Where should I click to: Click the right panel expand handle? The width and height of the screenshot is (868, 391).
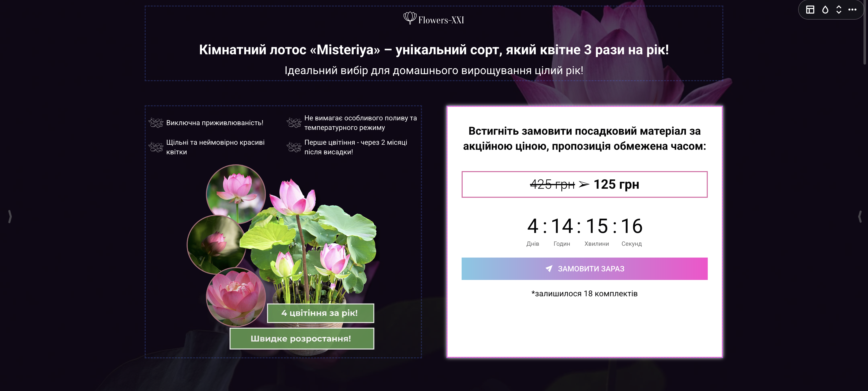[859, 216]
